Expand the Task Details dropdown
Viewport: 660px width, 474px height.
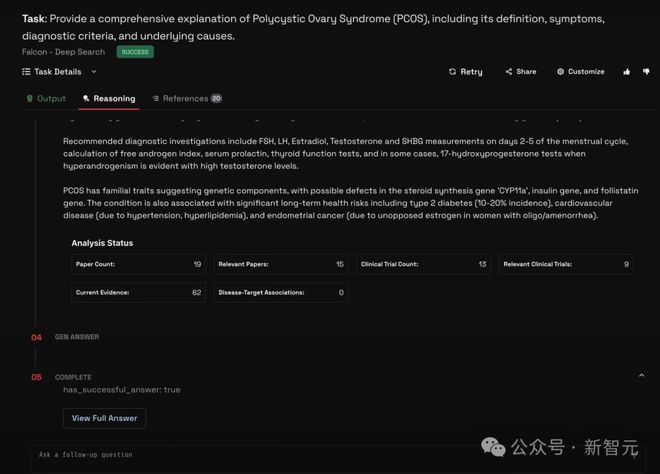tap(94, 72)
